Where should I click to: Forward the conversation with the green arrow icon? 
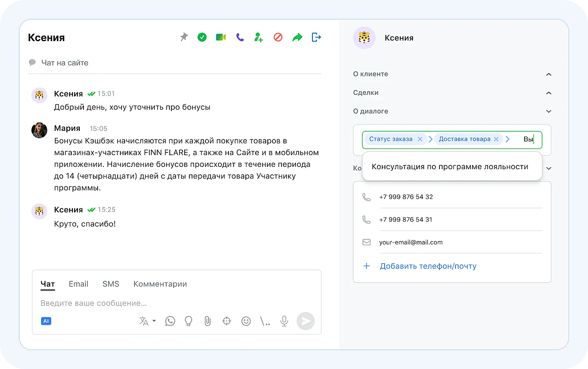(297, 37)
